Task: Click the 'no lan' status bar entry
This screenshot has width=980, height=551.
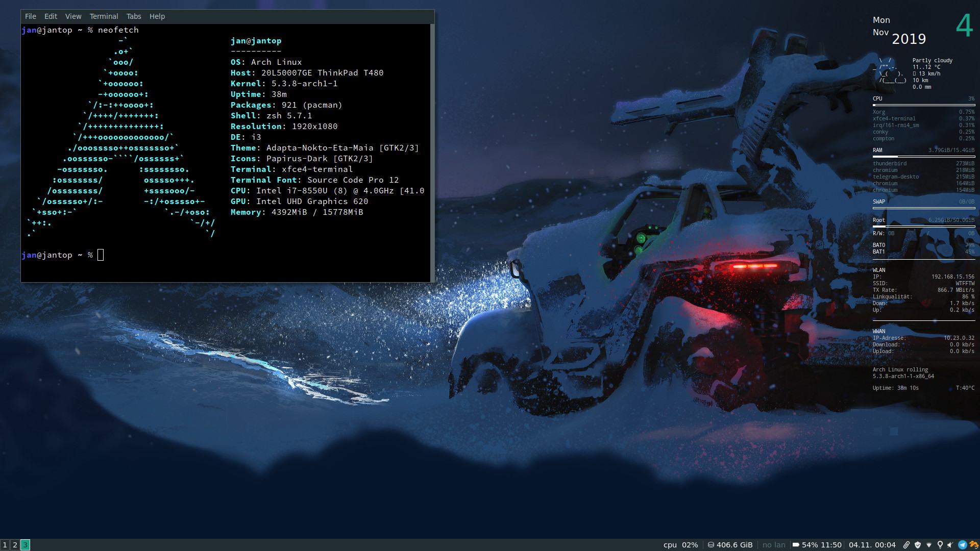Action: (x=774, y=545)
